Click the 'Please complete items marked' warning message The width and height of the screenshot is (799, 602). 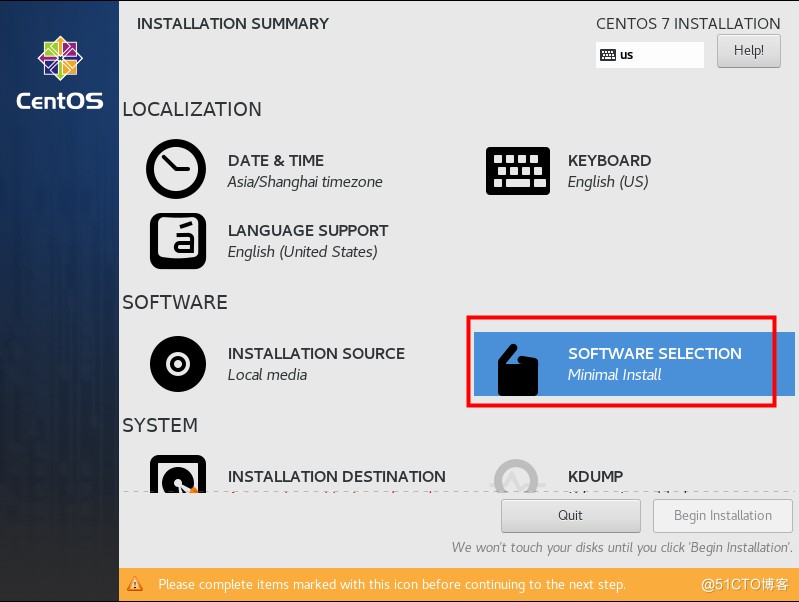click(392, 584)
